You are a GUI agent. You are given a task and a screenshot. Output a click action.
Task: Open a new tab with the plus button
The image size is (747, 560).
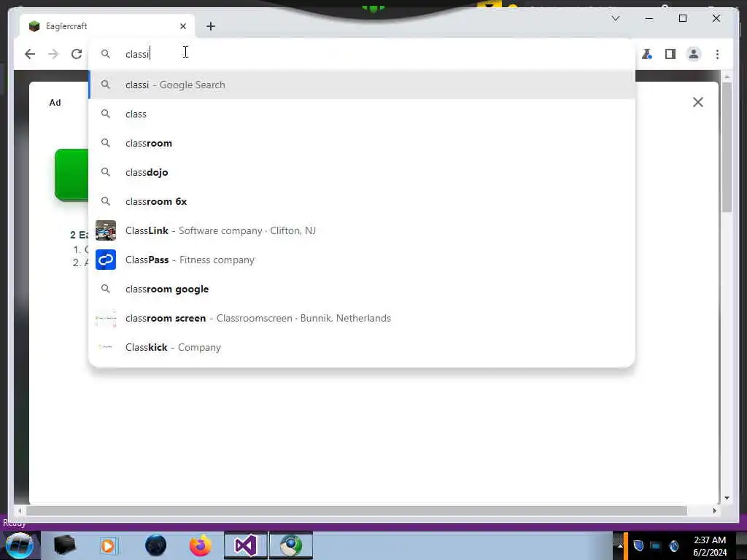coord(211,26)
